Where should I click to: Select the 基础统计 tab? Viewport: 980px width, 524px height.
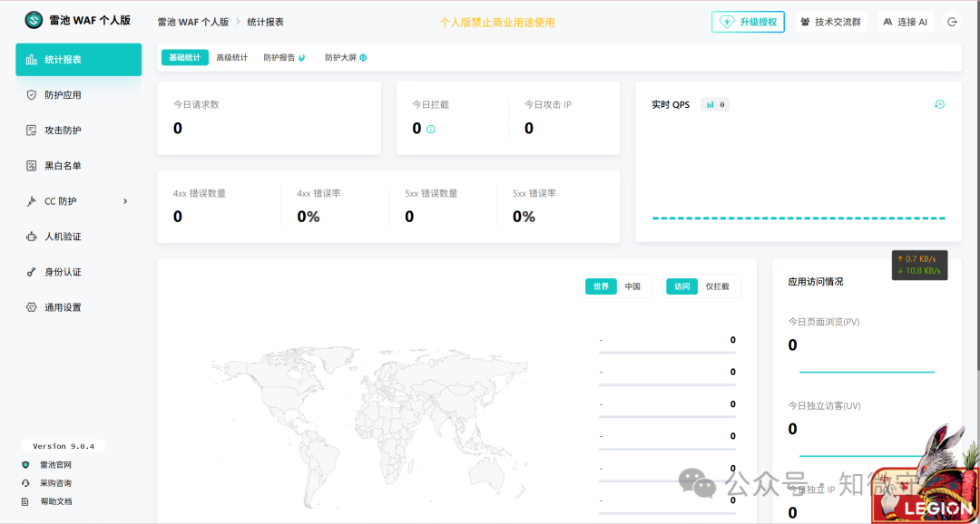[185, 57]
